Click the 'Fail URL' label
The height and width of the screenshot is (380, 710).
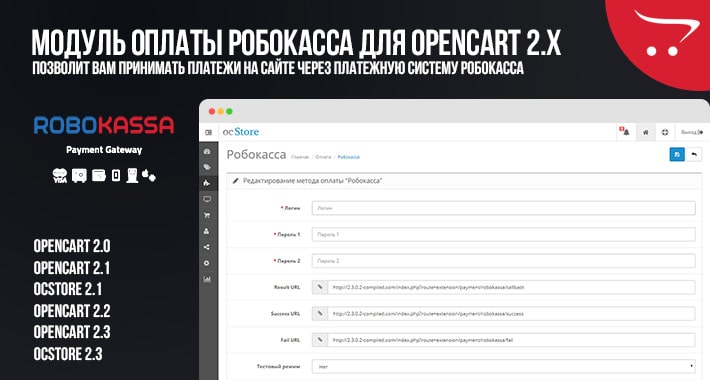[x=290, y=340]
